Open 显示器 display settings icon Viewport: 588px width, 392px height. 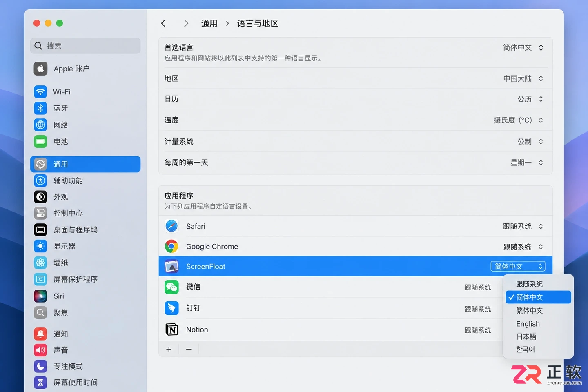(40, 246)
